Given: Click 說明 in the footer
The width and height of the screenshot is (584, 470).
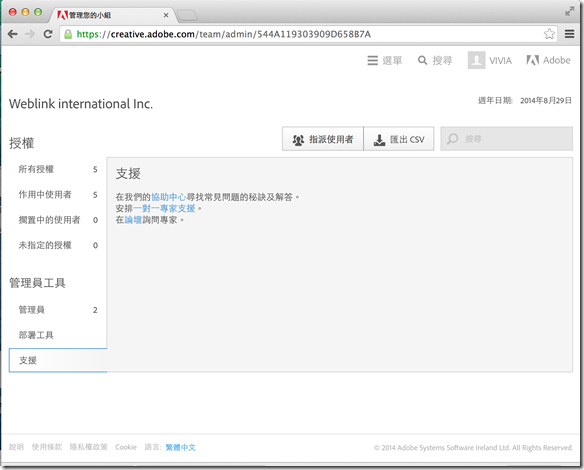Looking at the screenshot, I should point(16,447).
